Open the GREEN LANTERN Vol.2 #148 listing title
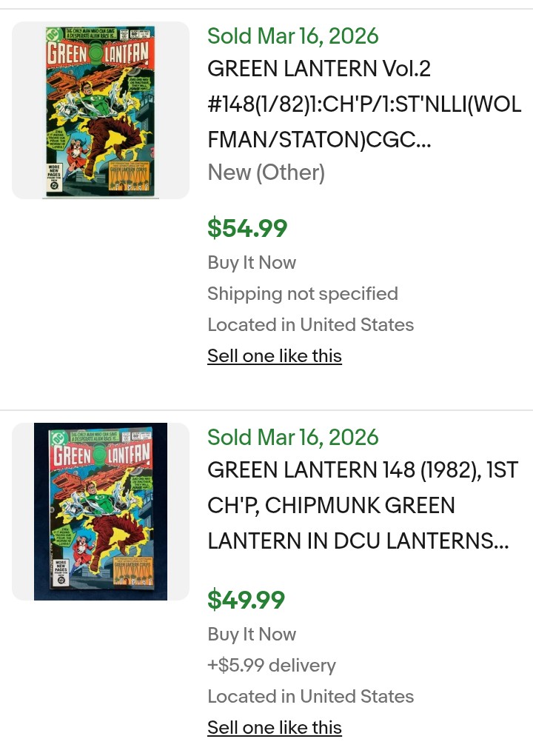This screenshot has height=756, width=533. (364, 104)
